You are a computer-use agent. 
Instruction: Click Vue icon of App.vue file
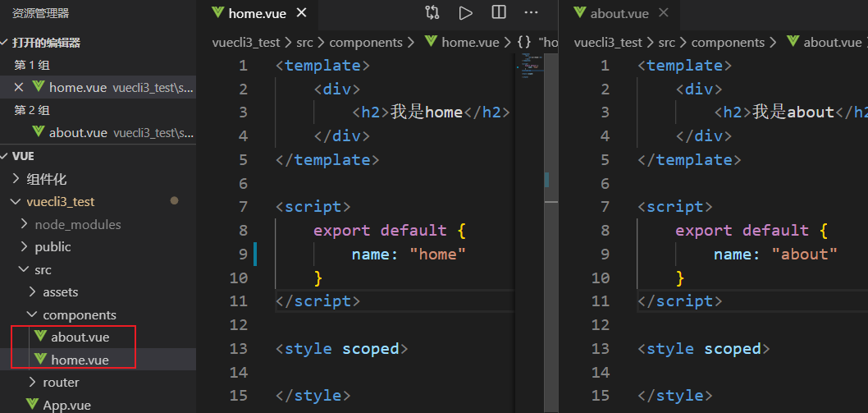32,404
